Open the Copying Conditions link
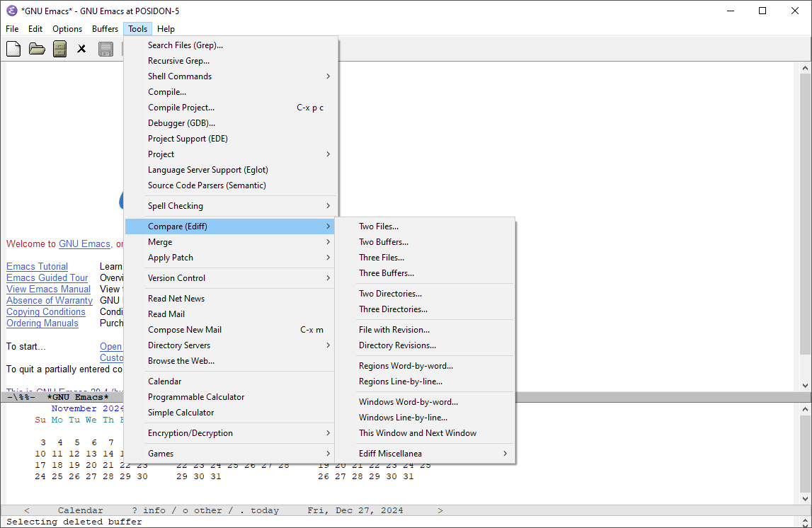The height and width of the screenshot is (528, 812). [x=45, y=312]
